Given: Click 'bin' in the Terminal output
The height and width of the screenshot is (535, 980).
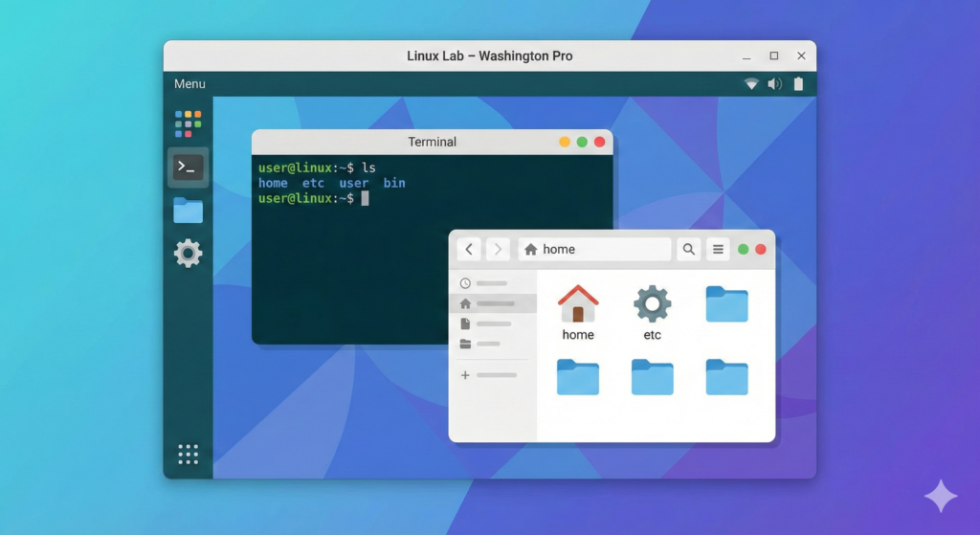Looking at the screenshot, I should 394,183.
